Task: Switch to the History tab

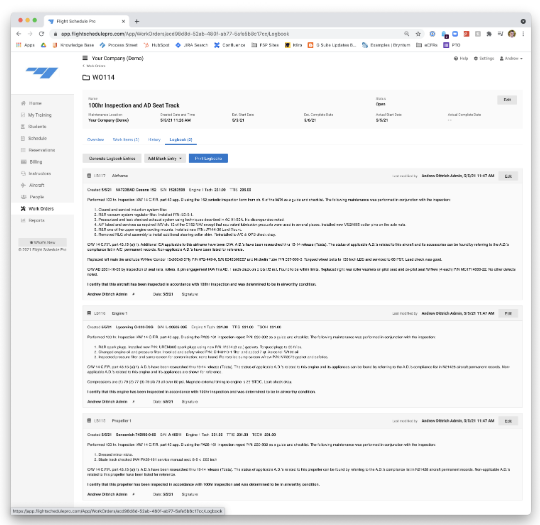Action: tap(154, 140)
